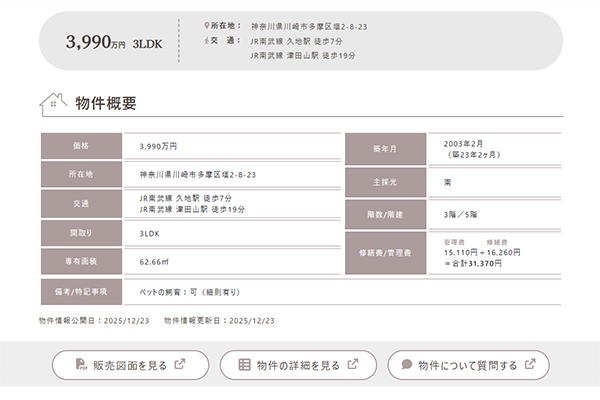Viewport: 600px width, 400px height.
Task: Click the chat bubble icon in 物件について質問する
Action: 406,365
